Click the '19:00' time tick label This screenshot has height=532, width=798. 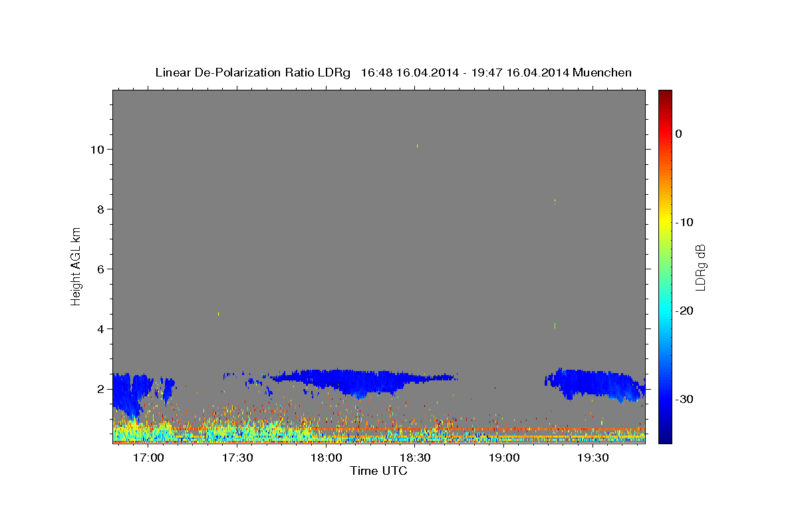click(x=505, y=458)
